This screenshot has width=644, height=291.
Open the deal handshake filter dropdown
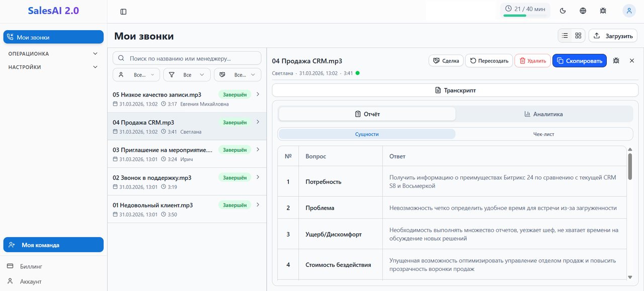(x=237, y=75)
